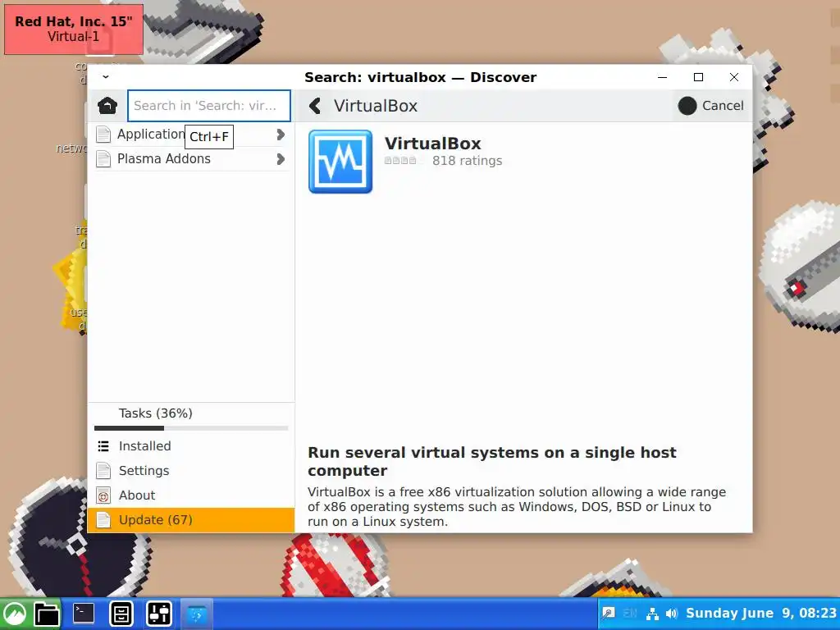Open Update (67) page
This screenshot has width=840, height=630.
(x=190, y=519)
